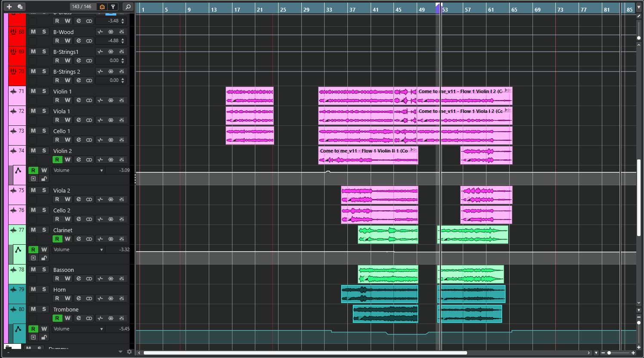This screenshot has height=358, width=644.
Task: Click the linked-circles icon on the Horn track
Action: pyautogui.click(x=89, y=299)
